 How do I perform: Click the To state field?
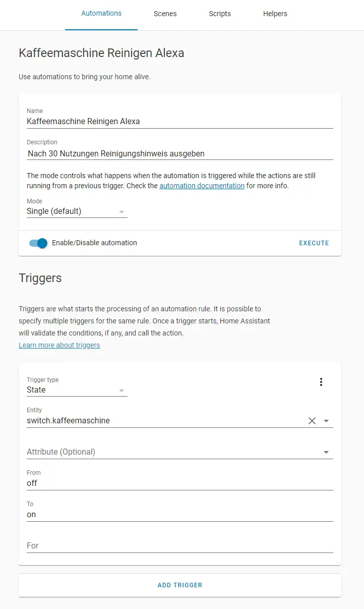tap(179, 514)
